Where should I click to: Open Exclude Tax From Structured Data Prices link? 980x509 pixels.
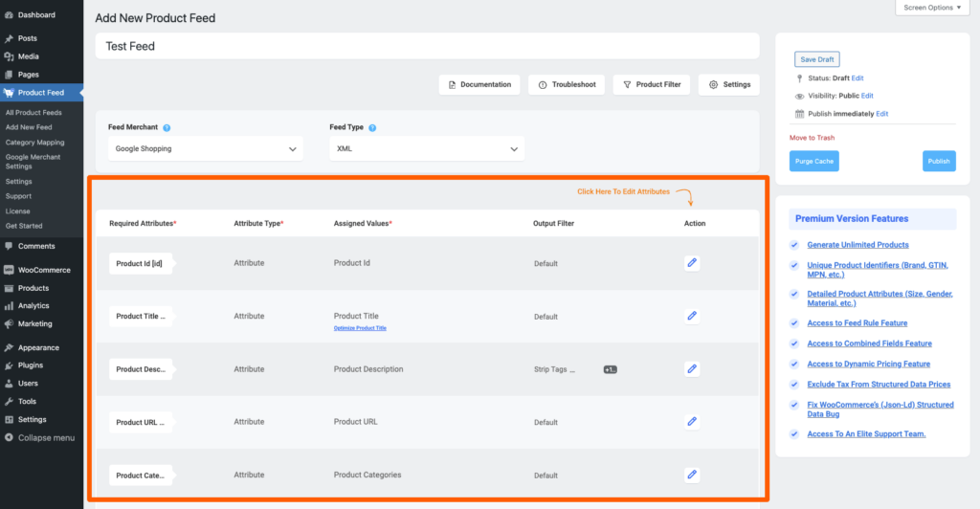click(879, 384)
